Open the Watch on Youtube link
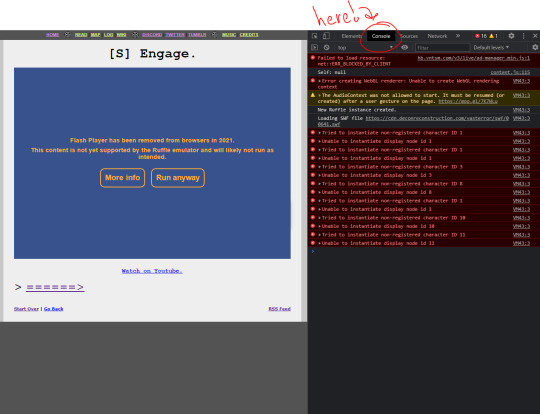The image size is (540, 414). click(x=152, y=271)
